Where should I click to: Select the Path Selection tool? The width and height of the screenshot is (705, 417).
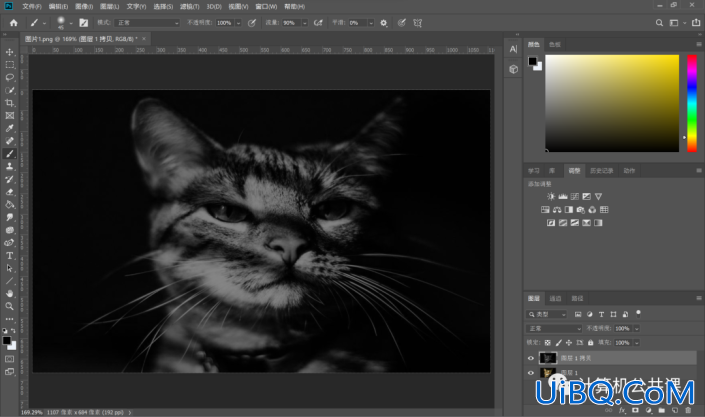(x=9, y=268)
